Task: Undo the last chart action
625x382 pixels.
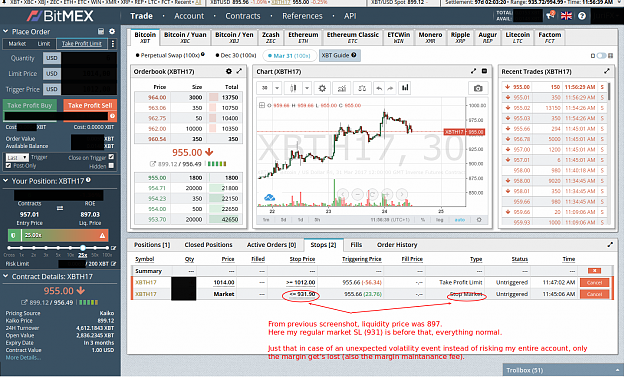Action: click(379, 88)
